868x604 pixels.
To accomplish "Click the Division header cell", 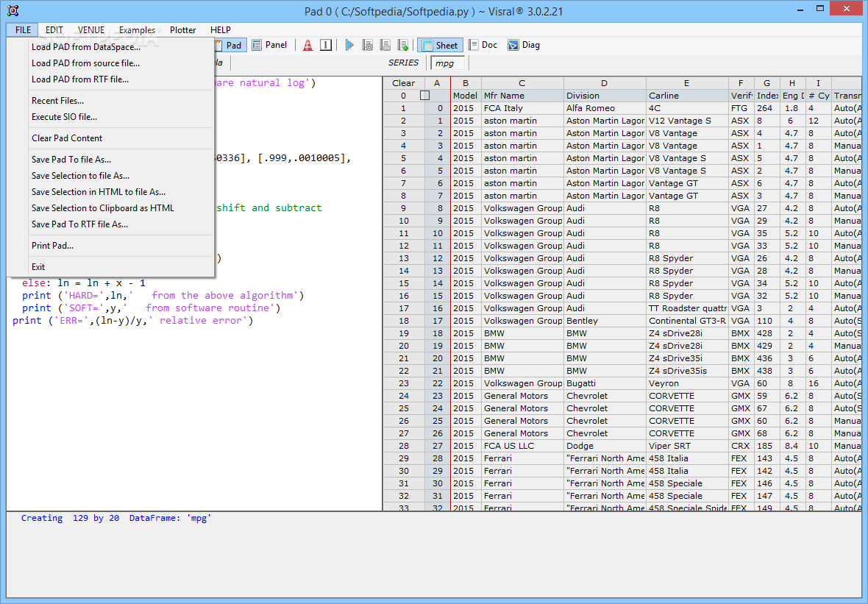I will [605, 96].
